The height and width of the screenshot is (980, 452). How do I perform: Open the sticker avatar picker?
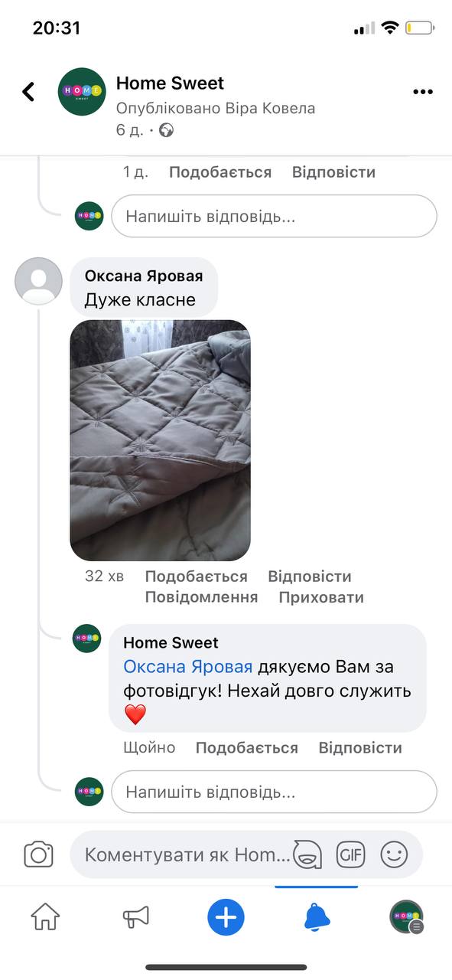click(x=307, y=854)
